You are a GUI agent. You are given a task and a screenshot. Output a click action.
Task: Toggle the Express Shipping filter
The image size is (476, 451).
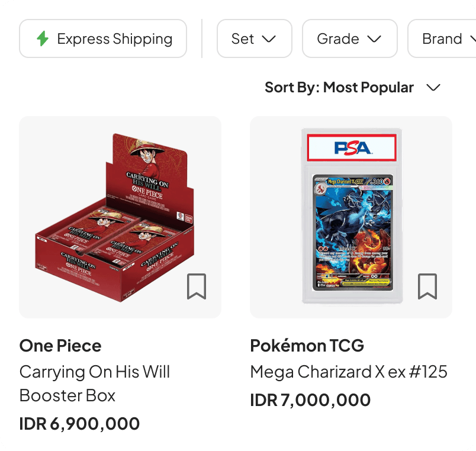tap(102, 38)
